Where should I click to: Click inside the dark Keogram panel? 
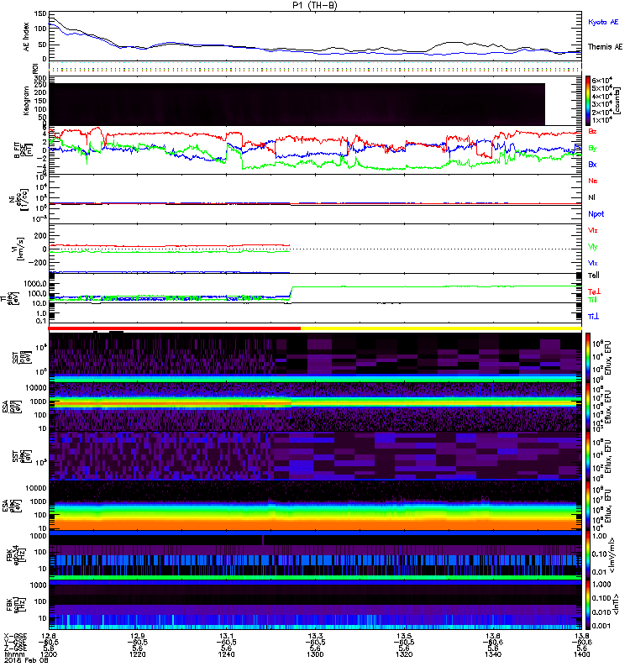click(294, 102)
